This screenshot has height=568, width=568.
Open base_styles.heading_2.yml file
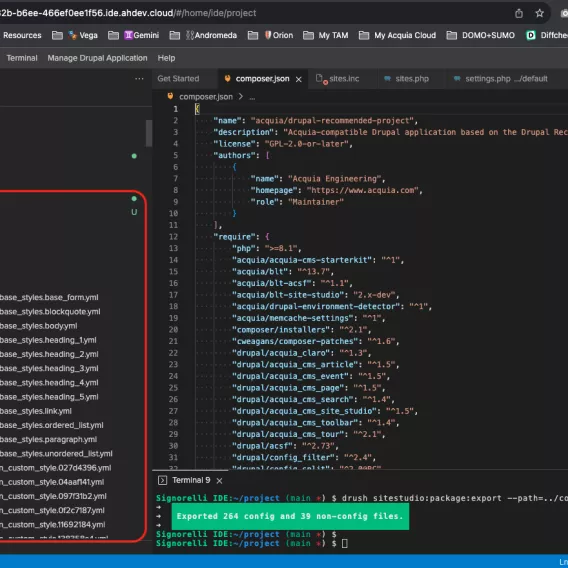pyautogui.click(x=49, y=354)
